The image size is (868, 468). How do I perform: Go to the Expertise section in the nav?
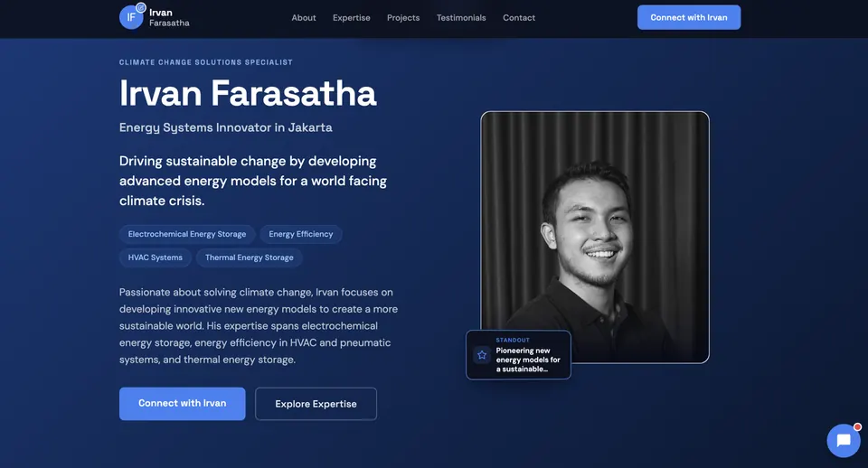352,18
